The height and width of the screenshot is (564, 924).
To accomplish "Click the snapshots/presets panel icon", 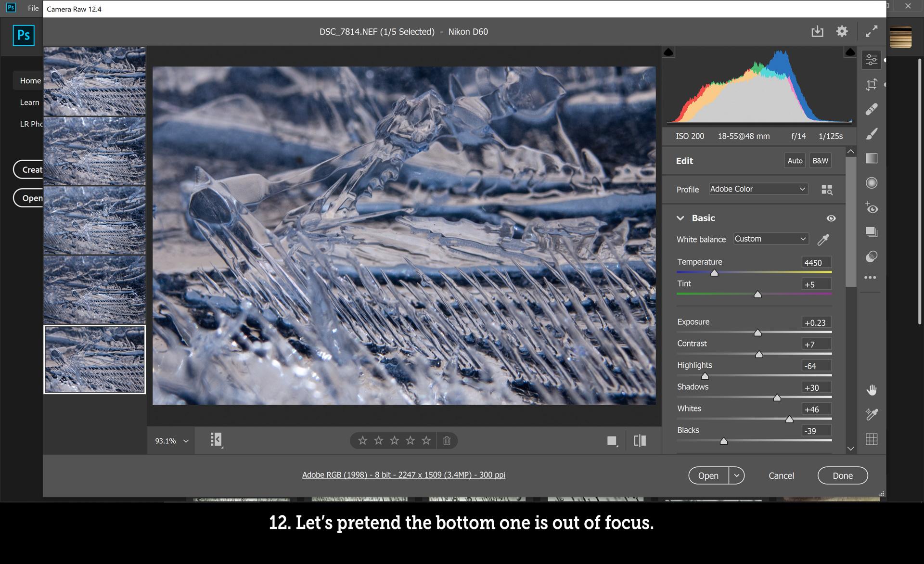I will click(x=872, y=230).
